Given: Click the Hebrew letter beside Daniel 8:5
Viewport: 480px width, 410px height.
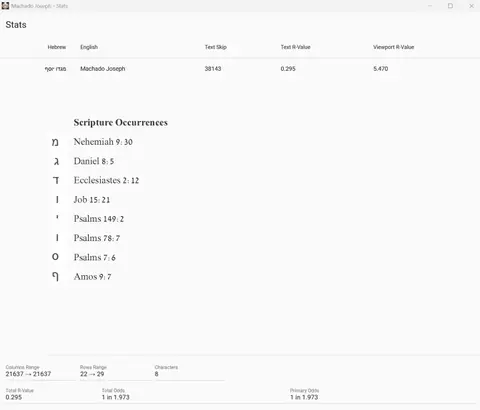Looking at the screenshot, I should pyautogui.click(x=56, y=162).
